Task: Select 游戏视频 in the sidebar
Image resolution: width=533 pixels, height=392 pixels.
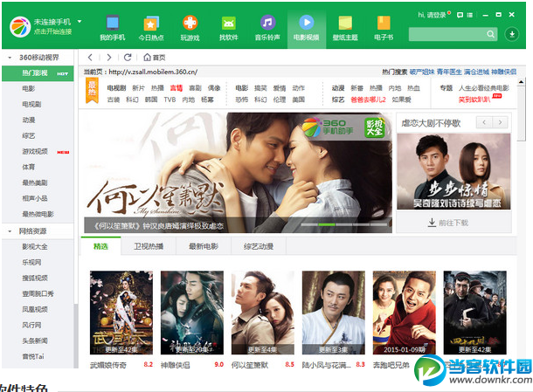Action: [x=35, y=152]
